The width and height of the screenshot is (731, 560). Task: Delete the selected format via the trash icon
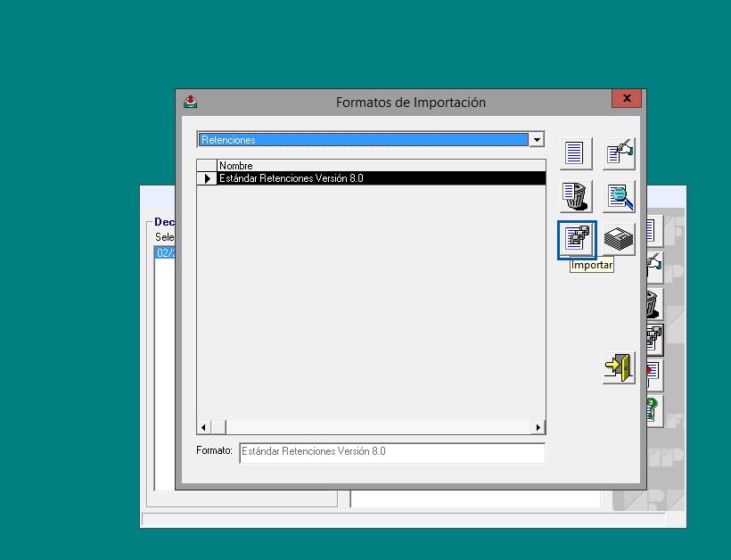tap(575, 196)
